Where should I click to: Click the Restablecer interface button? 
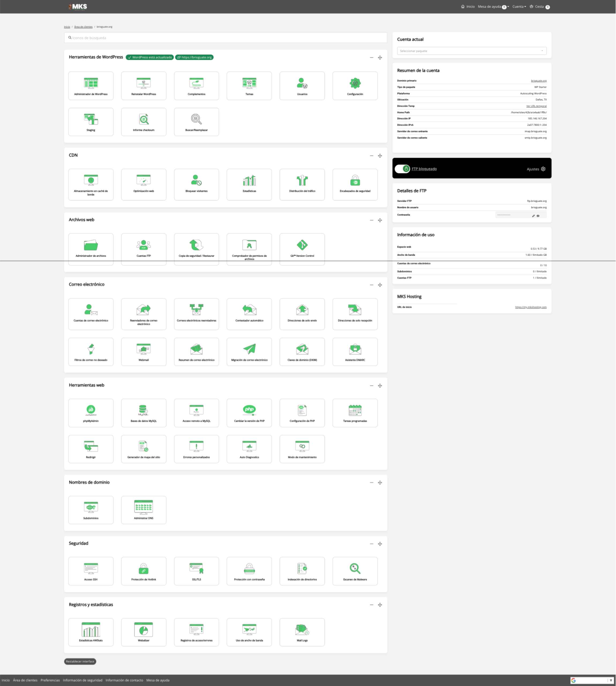[x=80, y=661]
